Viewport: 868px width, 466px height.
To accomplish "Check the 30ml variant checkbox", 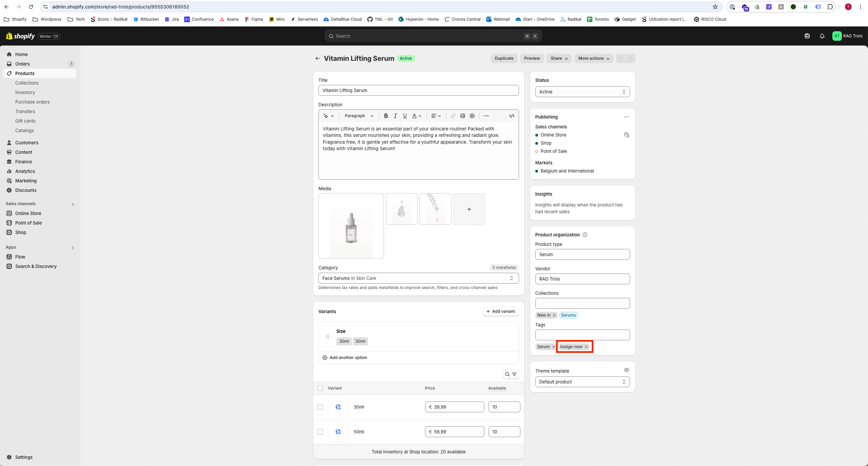I will coord(320,407).
